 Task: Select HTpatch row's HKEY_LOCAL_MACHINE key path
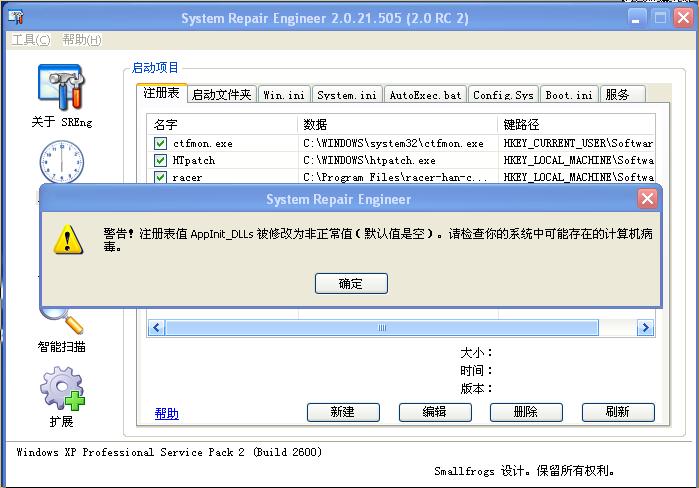578,160
